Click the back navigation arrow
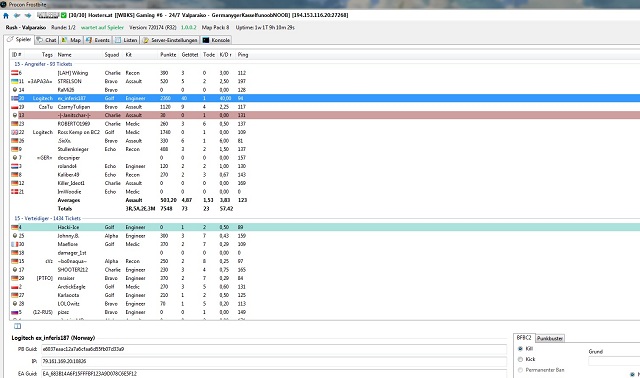The width and height of the screenshot is (640, 378). 17,16
